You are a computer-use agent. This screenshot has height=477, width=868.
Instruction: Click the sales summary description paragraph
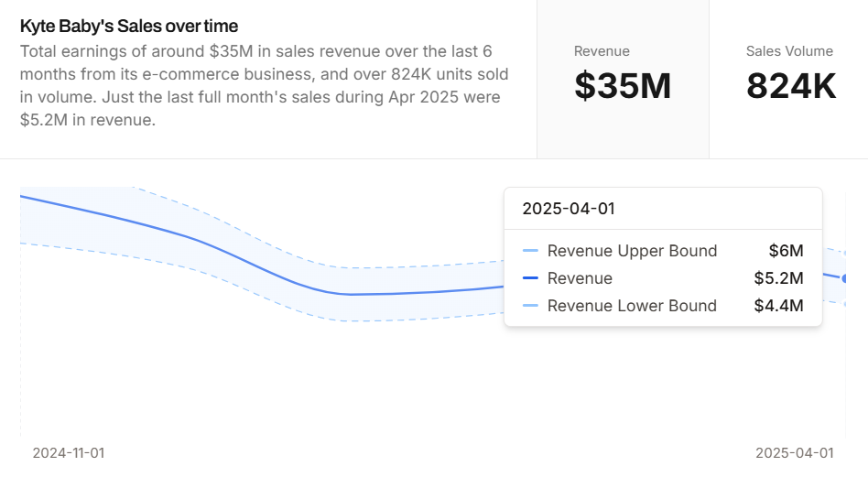(x=264, y=85)
